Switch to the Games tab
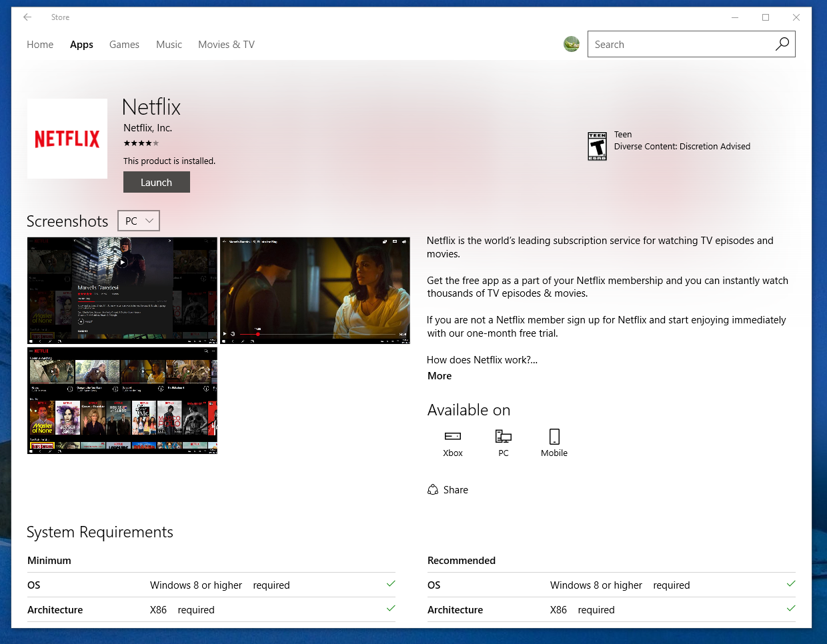 [124, 44]
